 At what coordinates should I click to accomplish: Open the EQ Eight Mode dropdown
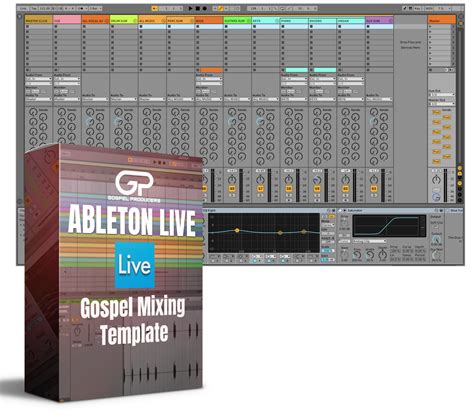(x=328, y=226)
